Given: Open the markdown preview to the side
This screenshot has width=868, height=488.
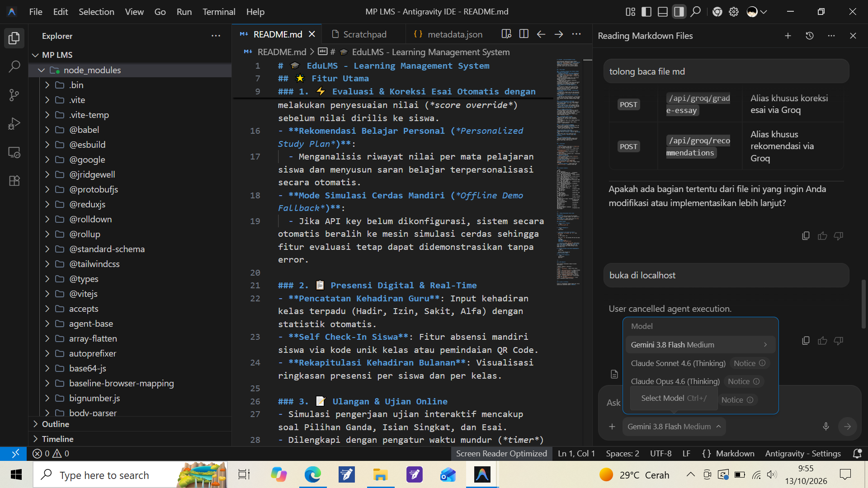Looking at the screenshot, I should pyautogui.click(x=506, y=34).
